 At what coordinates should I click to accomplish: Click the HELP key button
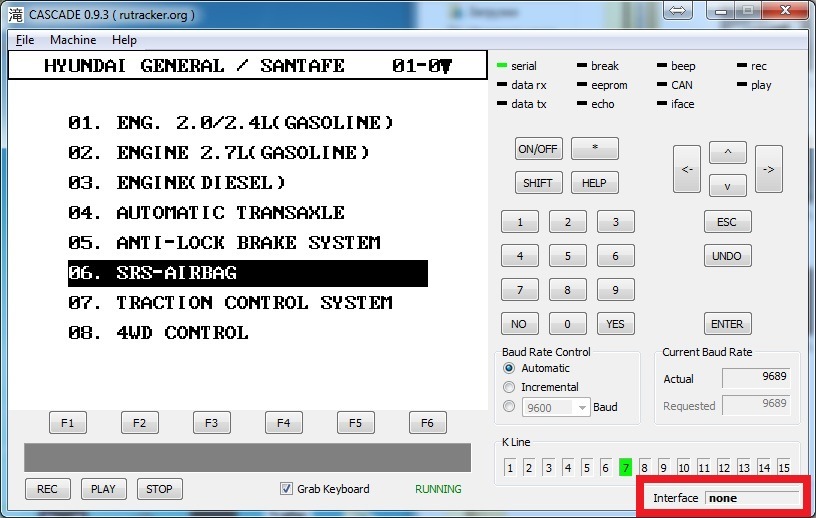click(594, 183)
